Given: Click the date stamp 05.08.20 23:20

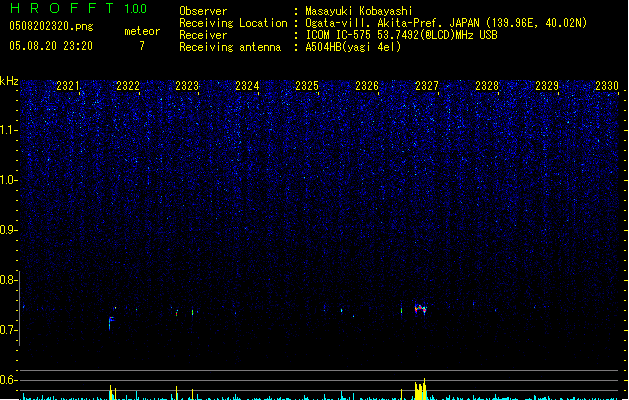Looking at the screenshot, I should click(51, 46).
